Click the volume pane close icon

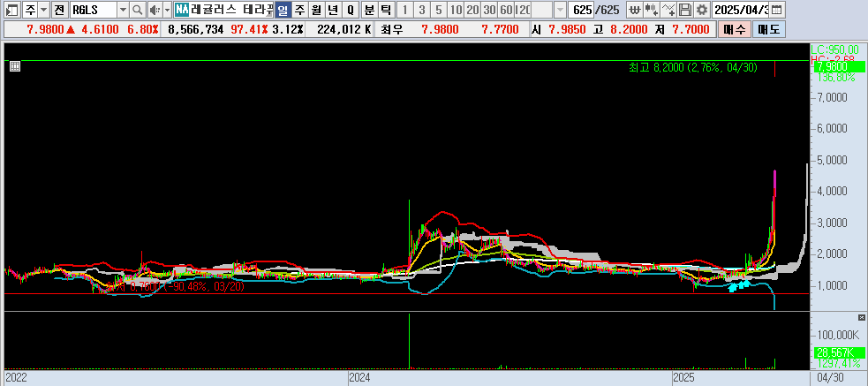point(861,317)
